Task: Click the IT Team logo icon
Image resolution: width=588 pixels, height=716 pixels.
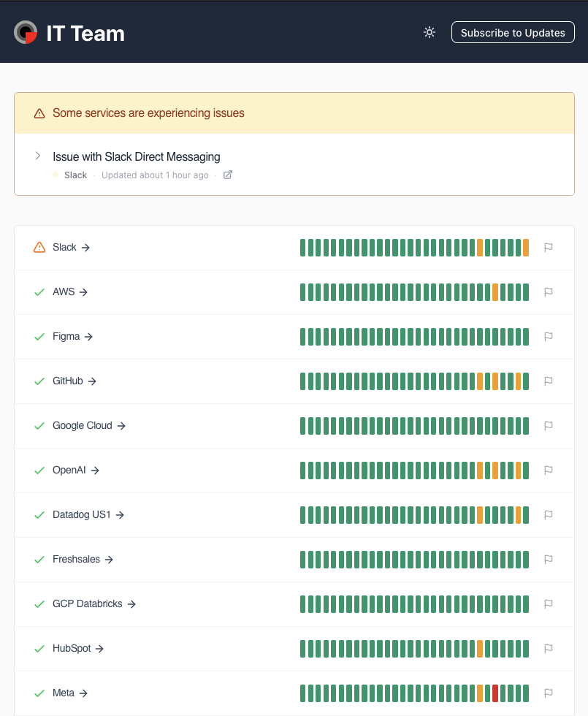Action: tap(26, 32)
